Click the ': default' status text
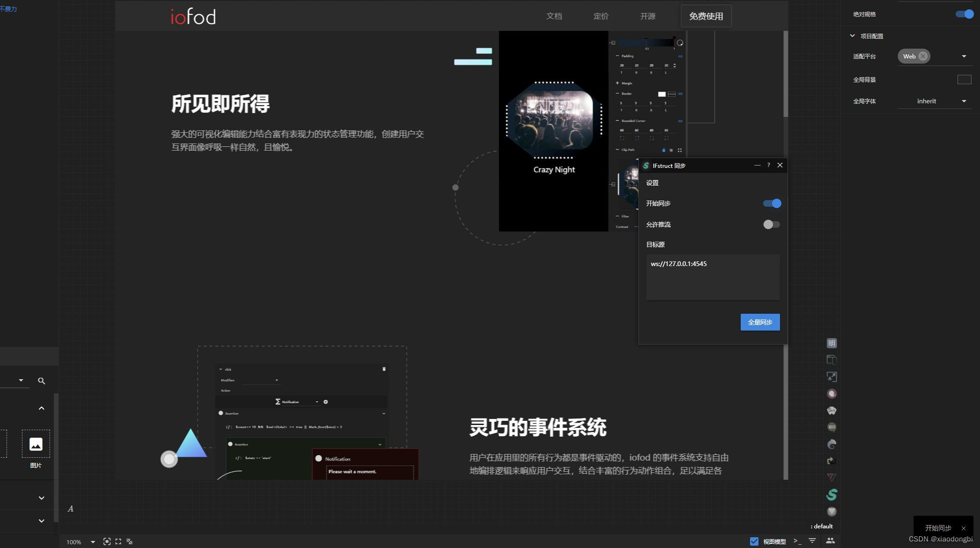980x548 pixels. click(822, 526)
